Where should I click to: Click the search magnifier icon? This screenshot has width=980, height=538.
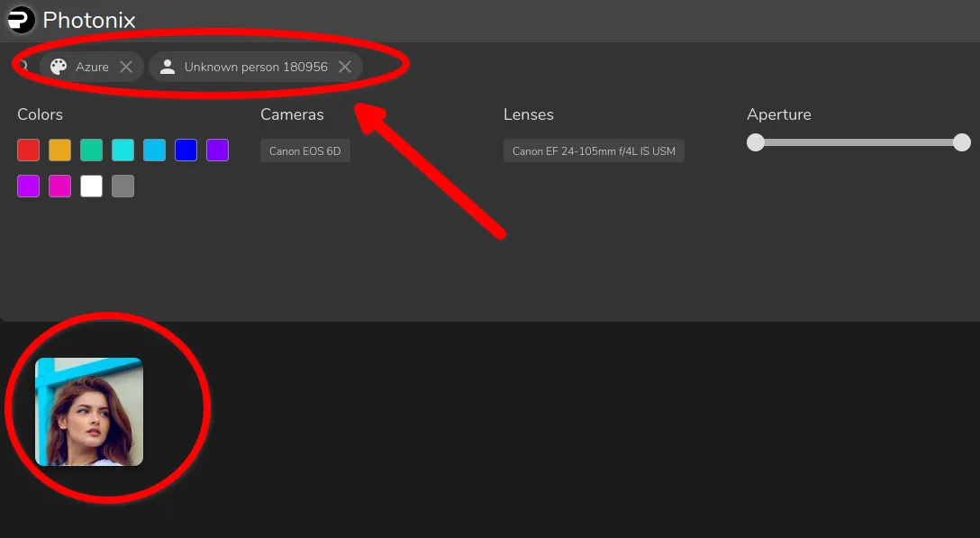[23, 66]
